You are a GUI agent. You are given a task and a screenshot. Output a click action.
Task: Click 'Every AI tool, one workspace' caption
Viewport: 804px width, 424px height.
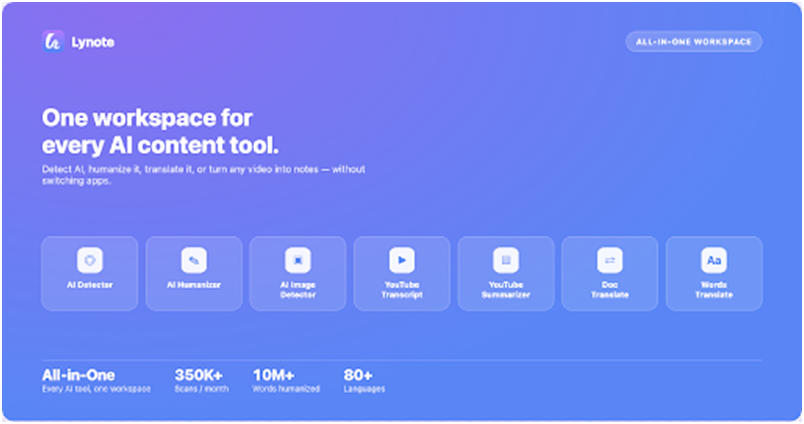pyautogui.click(x=96, y=389)
